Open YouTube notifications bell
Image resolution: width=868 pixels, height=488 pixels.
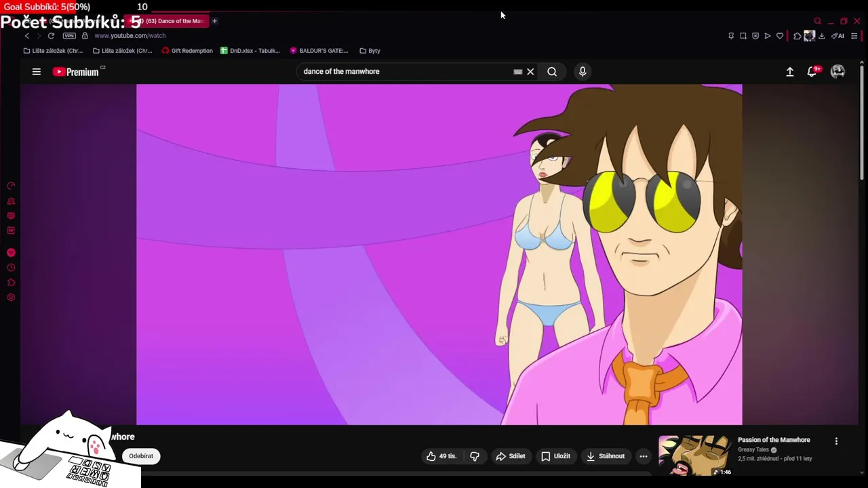point(812,71)
